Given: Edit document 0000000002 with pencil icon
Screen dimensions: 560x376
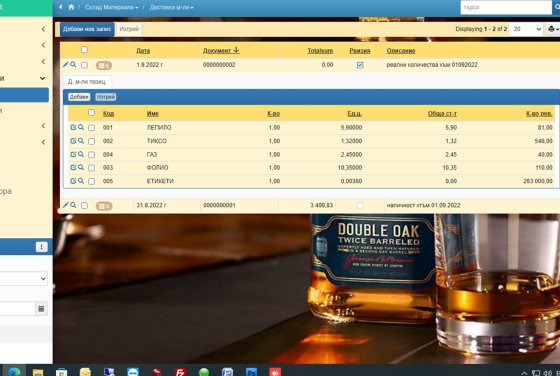Looking at the screenshot, I should (65, 65).
